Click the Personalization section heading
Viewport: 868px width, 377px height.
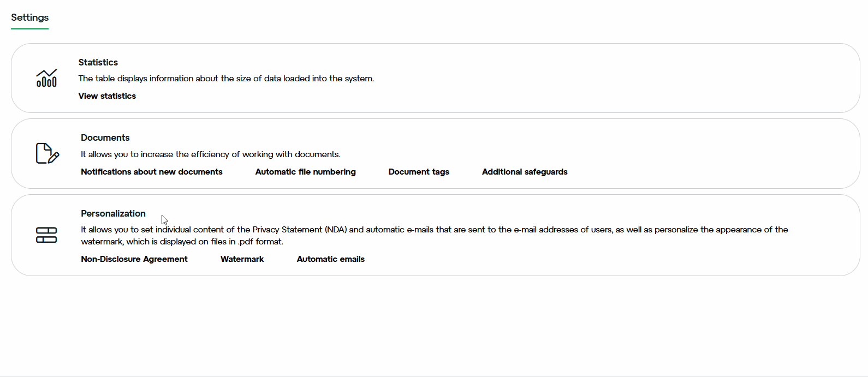coord(113,213)
